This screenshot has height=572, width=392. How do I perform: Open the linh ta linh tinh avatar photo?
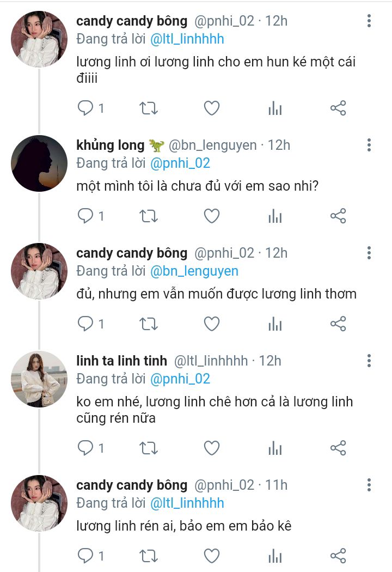39,379
